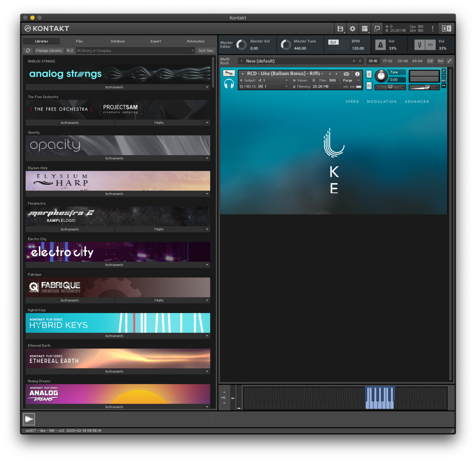
Task: Expand Analog Strings library options arrow
Action: pos(207,87)
